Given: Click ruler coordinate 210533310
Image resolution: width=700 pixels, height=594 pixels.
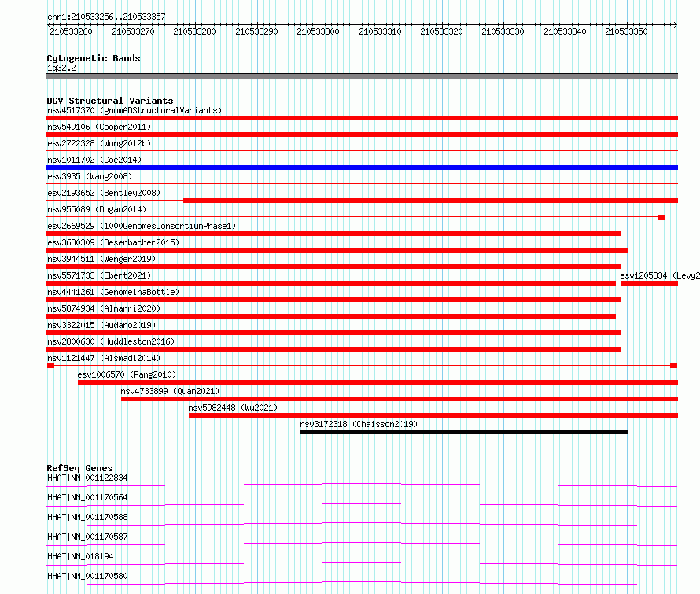Looking at the screenshot, I should pos(380,31).
